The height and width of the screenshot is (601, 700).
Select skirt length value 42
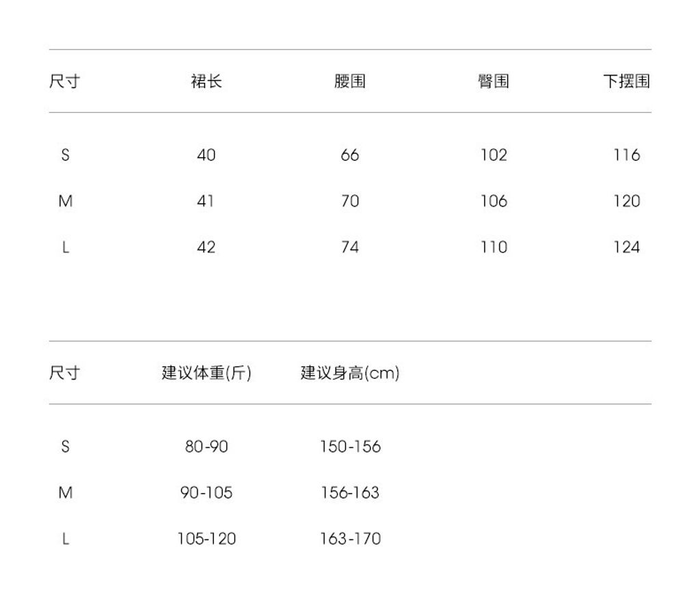(206, 247)
